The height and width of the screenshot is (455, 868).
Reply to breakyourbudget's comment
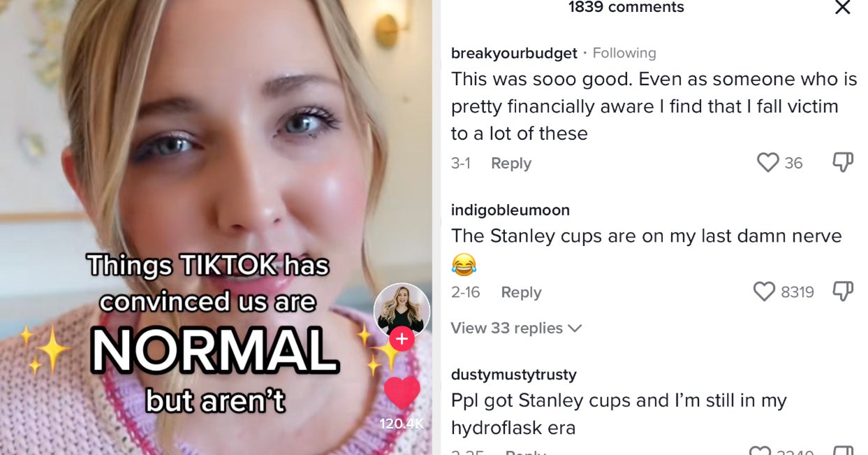[x=511, y=163]
